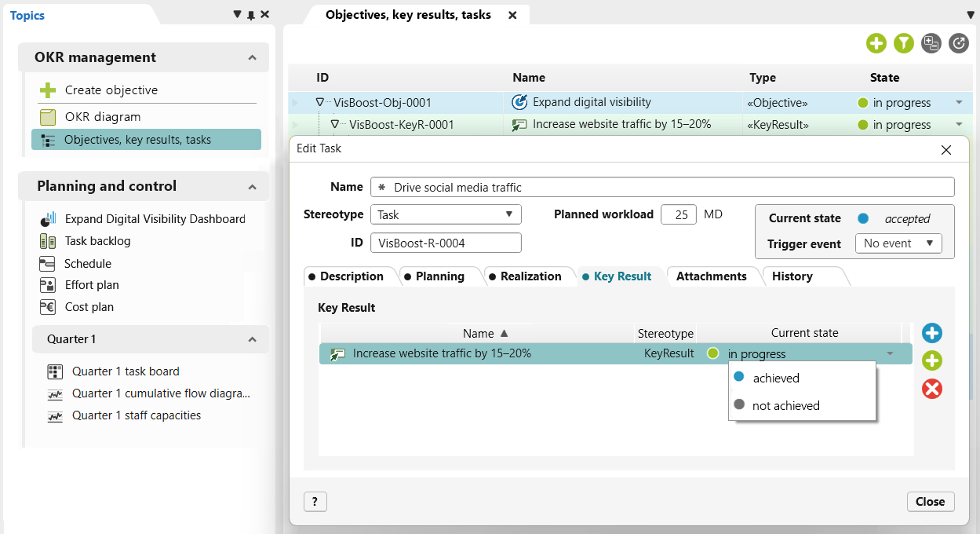Viewport: 980px width, 534px height.
Task: Choose achieved state from the popup
Action: [802, 378]
